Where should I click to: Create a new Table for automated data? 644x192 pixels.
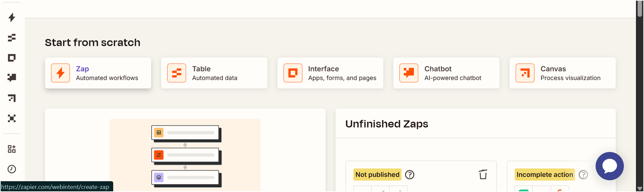click(x=214, y=73)
